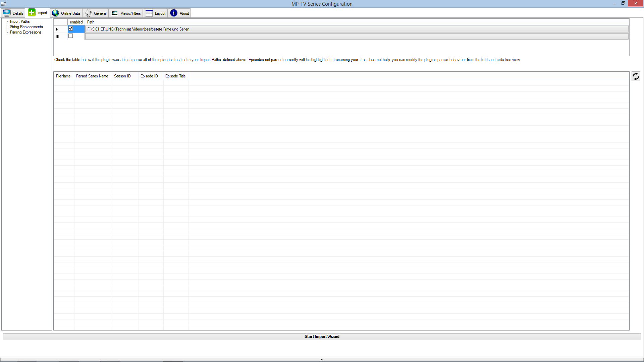Start Import Wizard button
Viewport: 644px width, 362px height.
(322, 337)
